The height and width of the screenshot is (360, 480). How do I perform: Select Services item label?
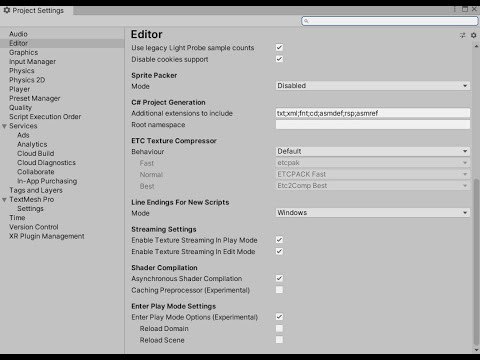[x=23, y=126]
